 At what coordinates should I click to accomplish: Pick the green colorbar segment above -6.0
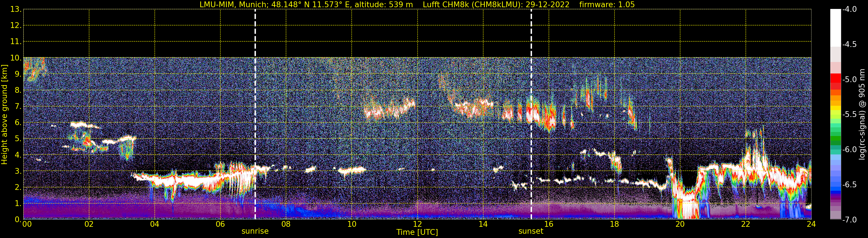pos(835,138)
